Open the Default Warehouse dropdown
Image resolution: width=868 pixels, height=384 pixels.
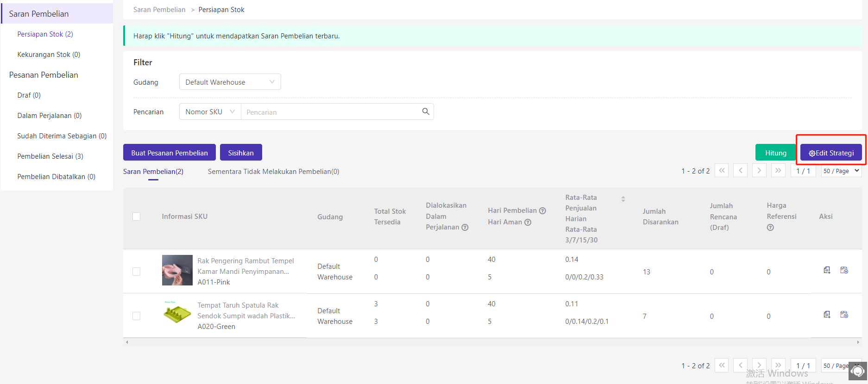(x=230, y=82)
